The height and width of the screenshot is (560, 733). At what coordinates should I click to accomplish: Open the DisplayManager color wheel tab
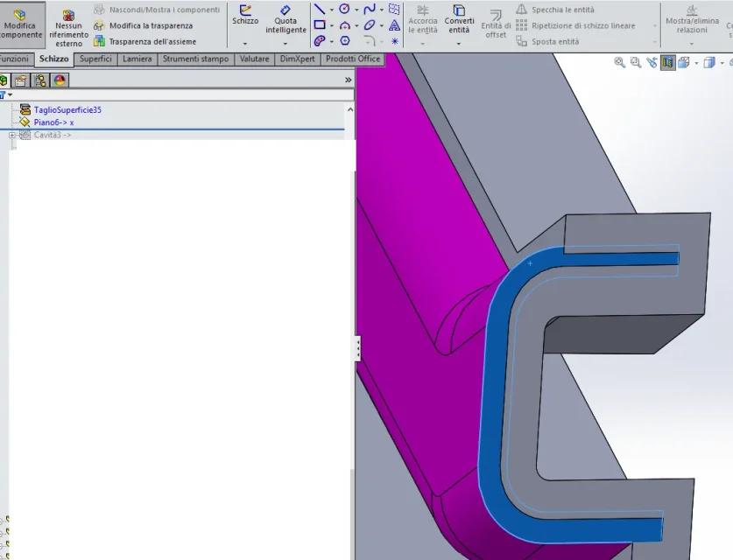pos(60,80)
